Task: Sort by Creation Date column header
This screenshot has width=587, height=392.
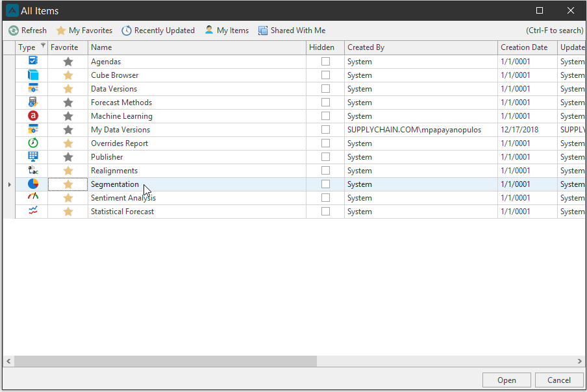Action: coord(527,47)
